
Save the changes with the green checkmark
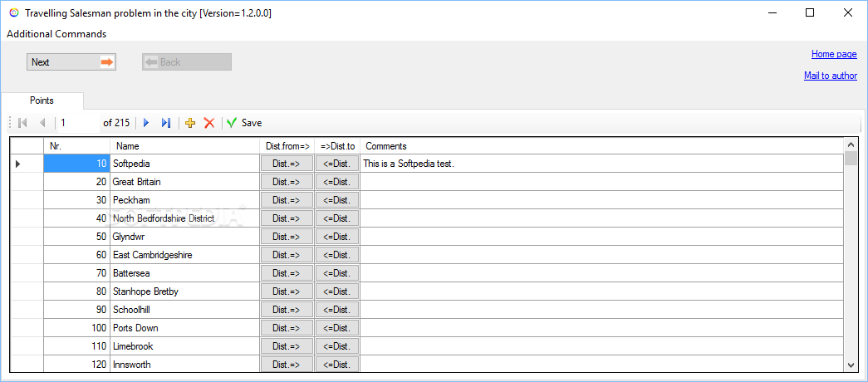(244, 123)
